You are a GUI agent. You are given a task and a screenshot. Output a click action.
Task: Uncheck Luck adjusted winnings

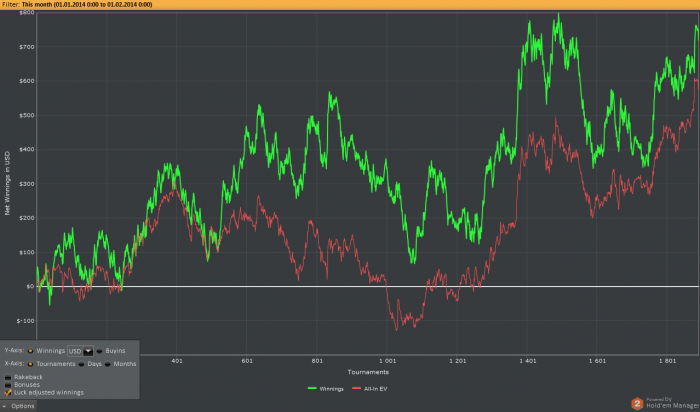[x=8, y=393]
